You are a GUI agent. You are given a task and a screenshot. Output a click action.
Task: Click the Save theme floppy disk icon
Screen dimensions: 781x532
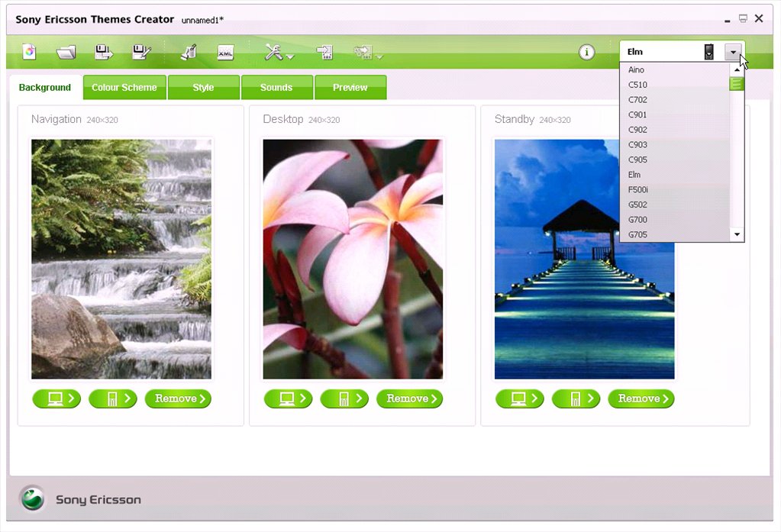click(104, 52)
